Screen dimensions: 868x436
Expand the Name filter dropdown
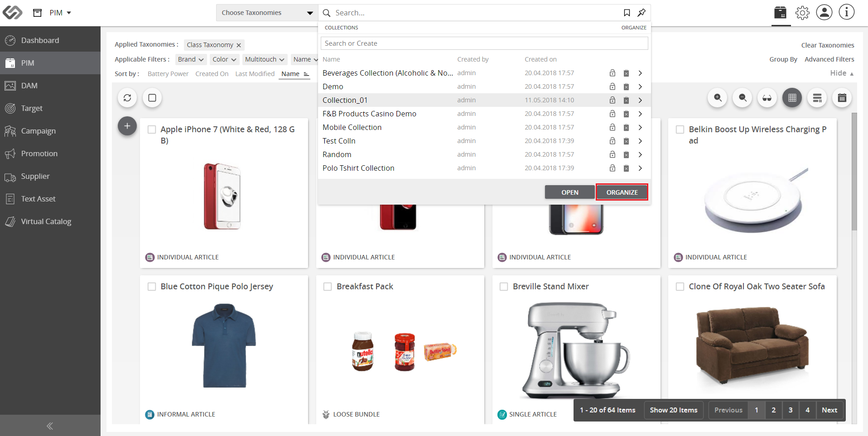click(x=306, y=59)
